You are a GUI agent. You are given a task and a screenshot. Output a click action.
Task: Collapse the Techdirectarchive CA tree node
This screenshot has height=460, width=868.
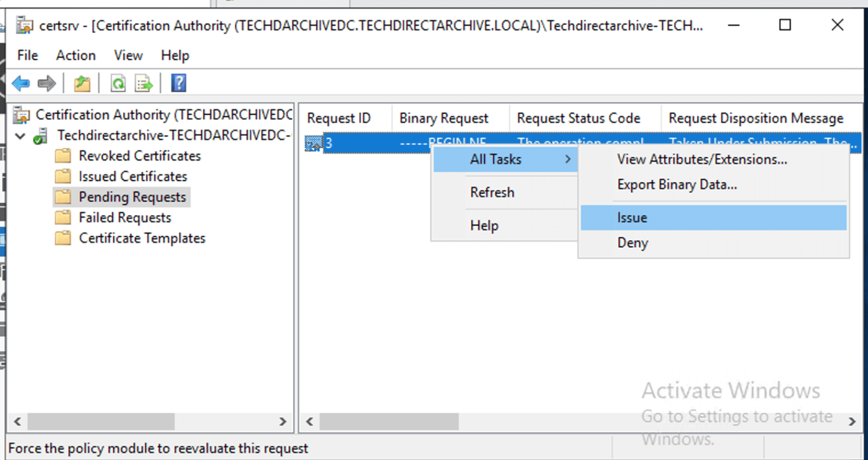click(20, 136)
